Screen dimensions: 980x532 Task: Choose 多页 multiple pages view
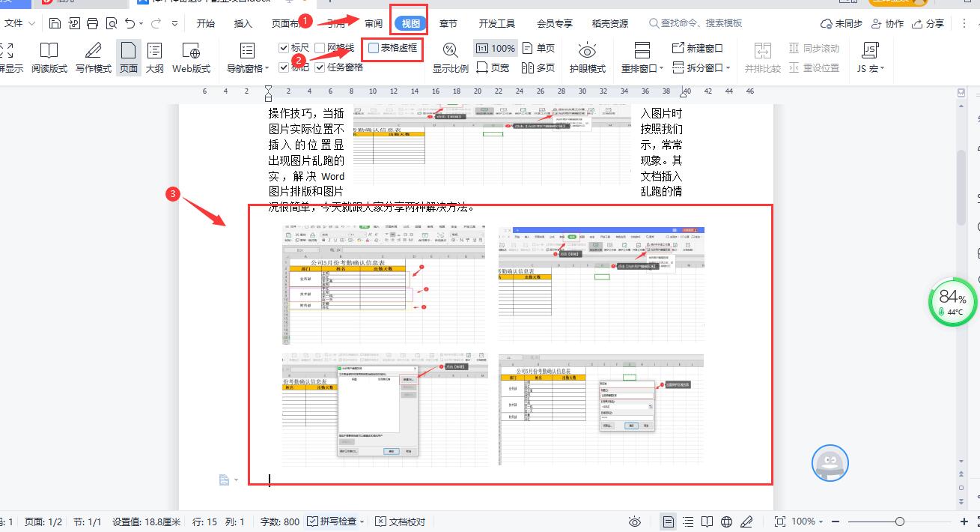coord(538,67)
